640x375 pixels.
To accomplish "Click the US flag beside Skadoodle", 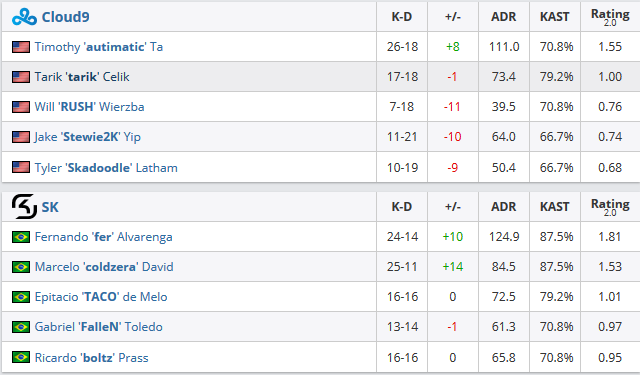I will click(x=21, y=167).
